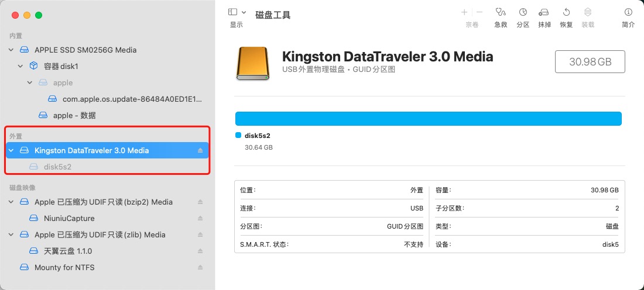Screen dimensions: 644x290
Task: Click the Erase (抹掉) toolbar icon
Action: point(544,12)
